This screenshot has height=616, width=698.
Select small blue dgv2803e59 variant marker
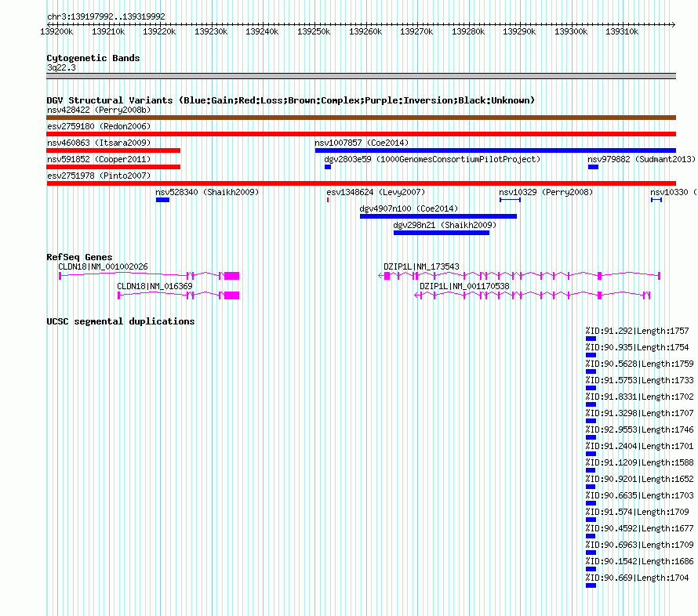coord(328,167)
